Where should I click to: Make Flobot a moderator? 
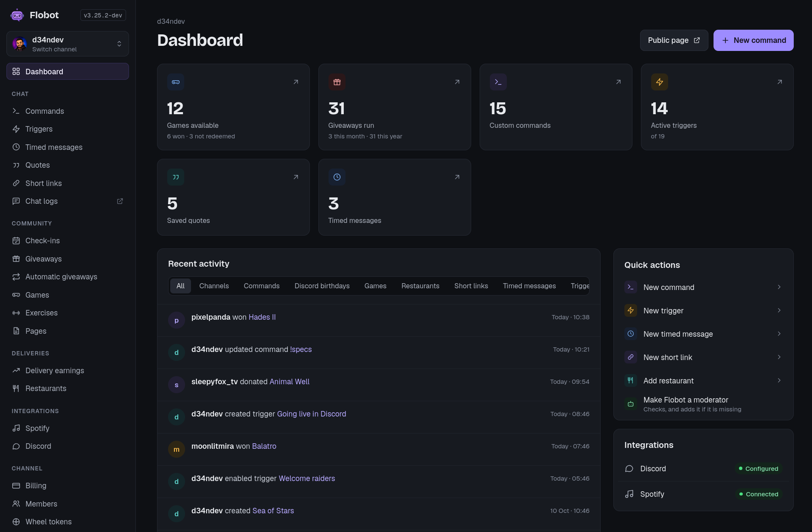pyautogui.click(x=703, y=404)
